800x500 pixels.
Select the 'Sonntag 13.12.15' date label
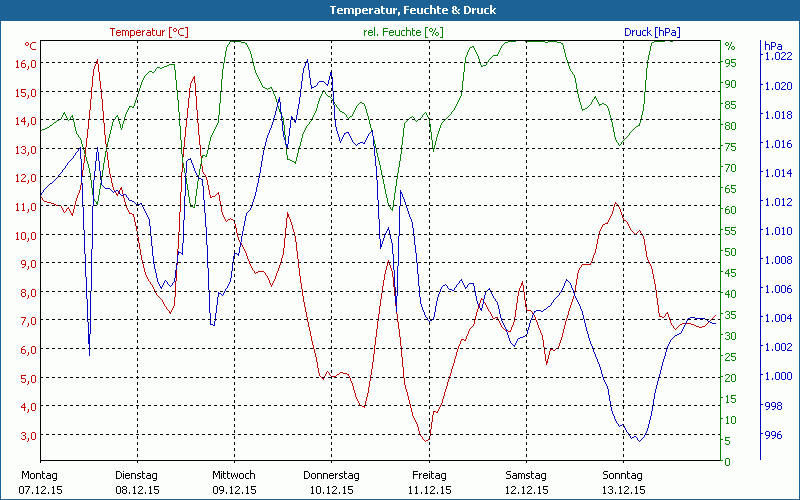[623, 482]
